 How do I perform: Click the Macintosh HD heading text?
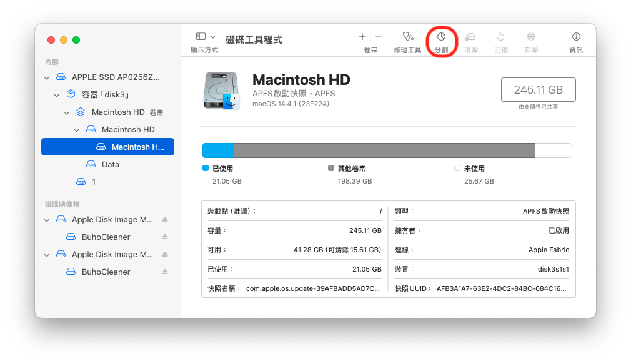click(301, 80)
